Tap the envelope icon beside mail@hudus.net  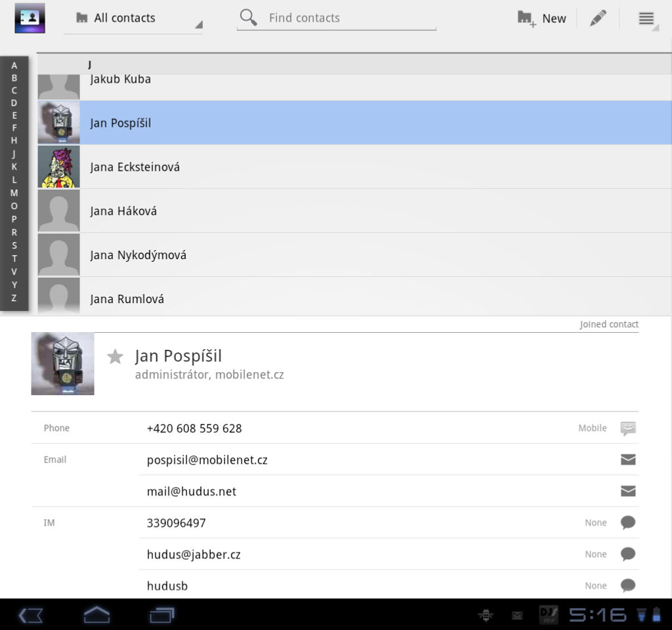click(627, 491)
